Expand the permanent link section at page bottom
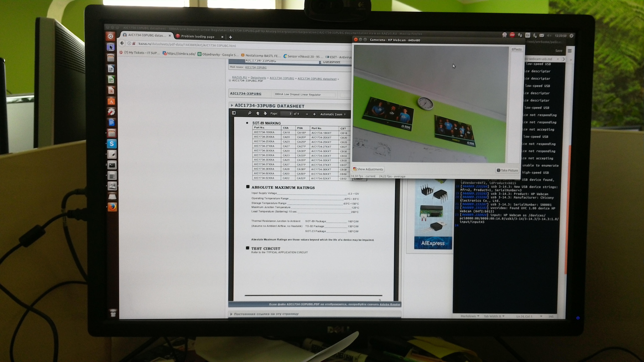Image resolution: width=644 pixels, height=362 pixels. (x=231, y=314)
